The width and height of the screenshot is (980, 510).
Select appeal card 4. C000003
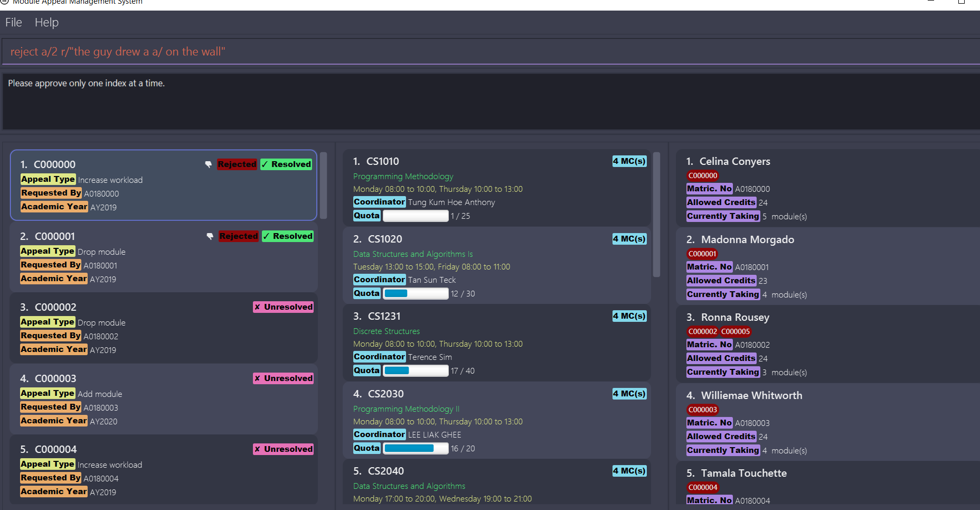164,399
